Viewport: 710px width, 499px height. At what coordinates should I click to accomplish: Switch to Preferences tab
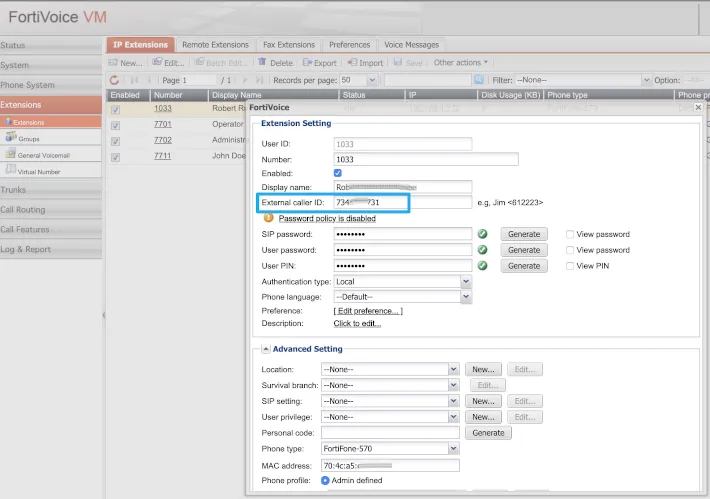click(350, 45)
